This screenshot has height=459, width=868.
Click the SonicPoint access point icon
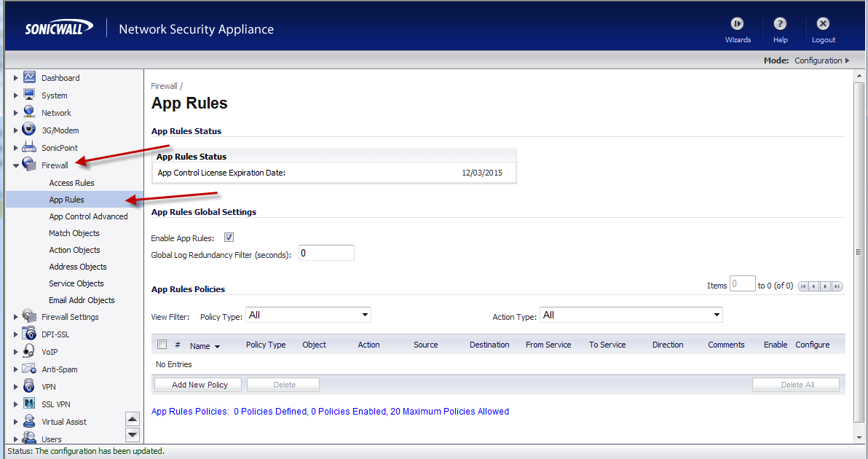point(29,147)
